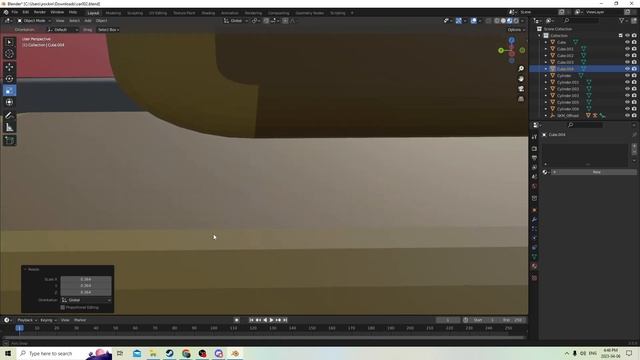Viewport: 640px width, 360px height.
Task: Click the Z axis on navigation gizmo
Action: click(x=511, y=40)
